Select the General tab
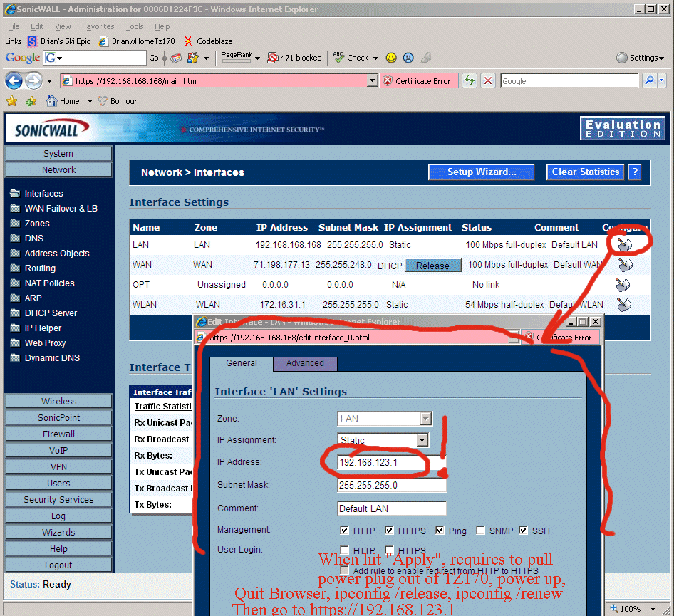Screen dimensions: 674x616 [x=241, y=363]
